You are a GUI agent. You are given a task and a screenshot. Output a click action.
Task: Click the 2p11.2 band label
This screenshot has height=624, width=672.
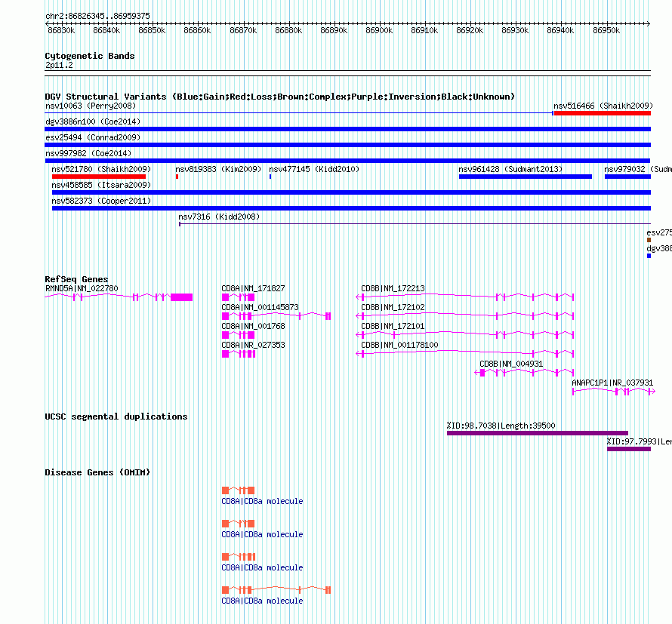click(x=59, y=65)
